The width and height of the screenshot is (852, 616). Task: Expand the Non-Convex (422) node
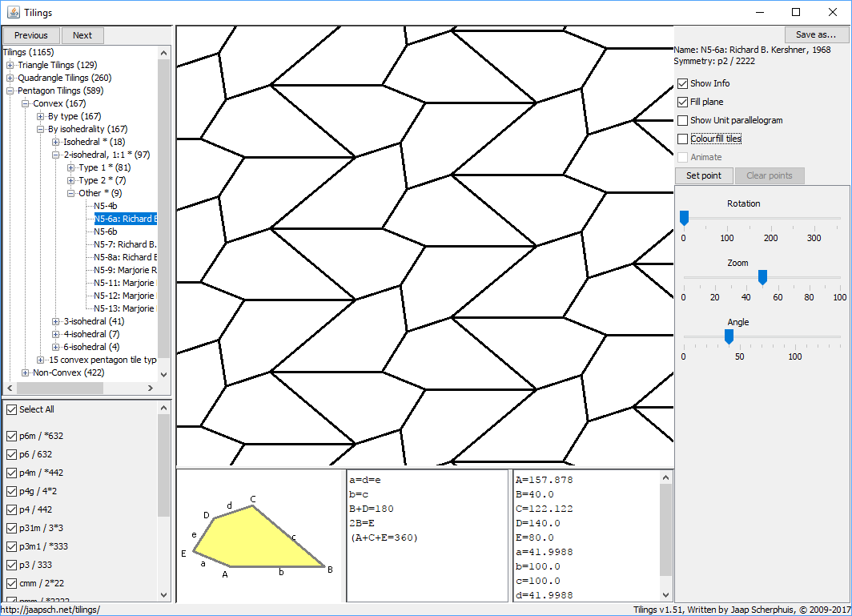click(x=25, y=373)
